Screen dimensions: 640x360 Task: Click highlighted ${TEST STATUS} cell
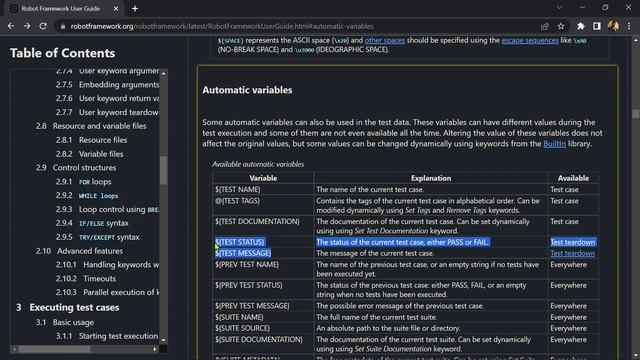pyautogui.click(x=263, y=242)
